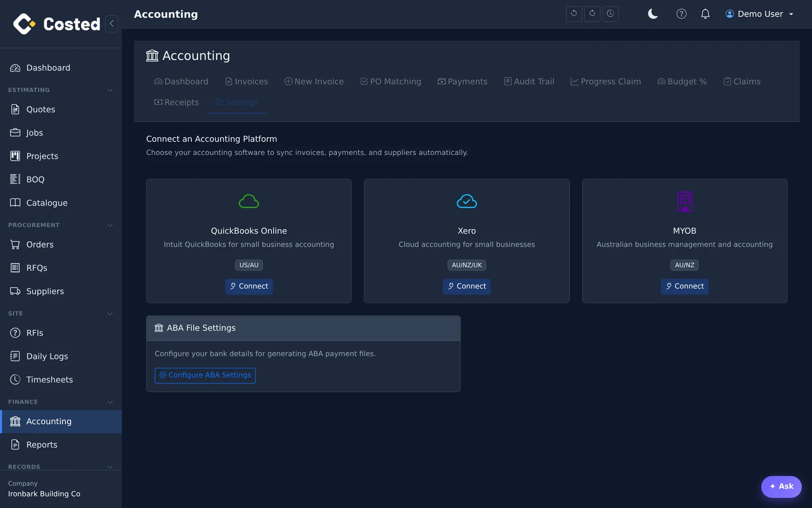Image resolution: width=812 pixels, height=508 pixels.
Task: Click the MYOB building icon
Action: click(x=685, y=202)
